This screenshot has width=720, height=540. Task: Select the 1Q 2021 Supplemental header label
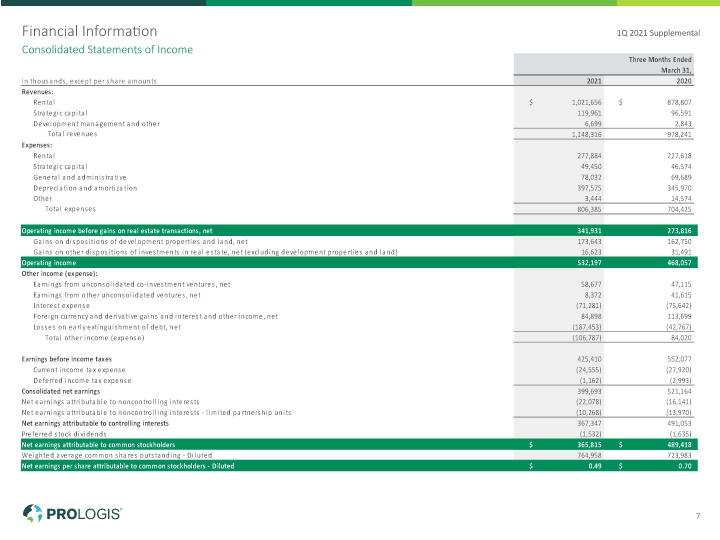click(x=658, y=33)
